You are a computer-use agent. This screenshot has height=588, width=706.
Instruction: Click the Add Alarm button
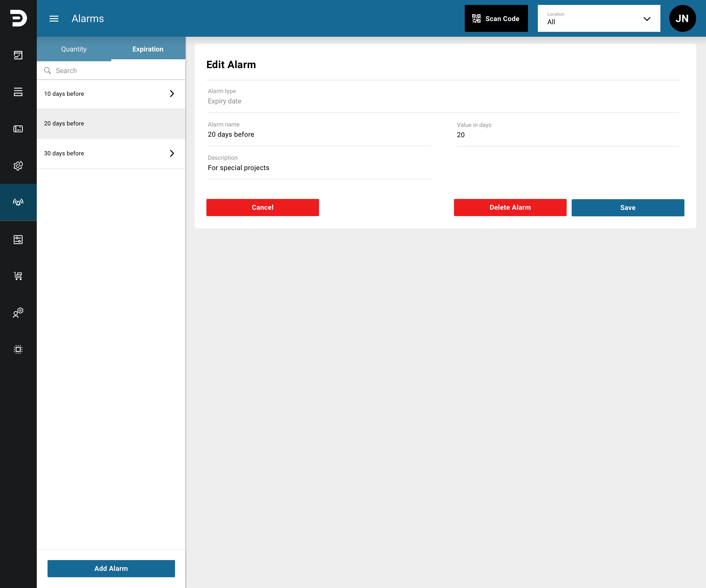(x=111, y=568)
